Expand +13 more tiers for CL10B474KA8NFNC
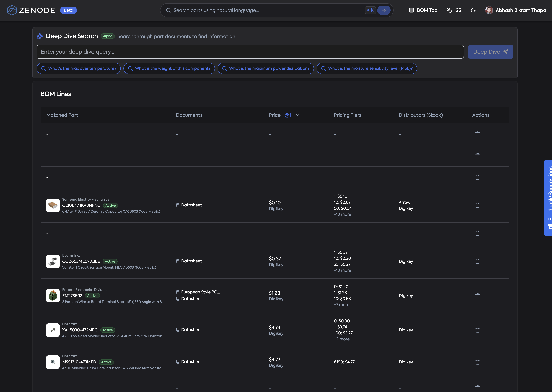This screenshot has height=392, width=552. 342,214
